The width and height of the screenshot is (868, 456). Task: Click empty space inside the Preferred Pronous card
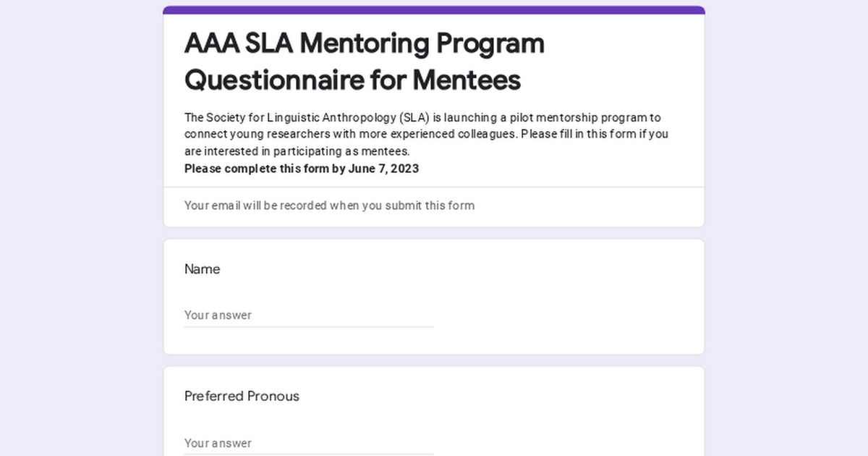click(564, 420)
